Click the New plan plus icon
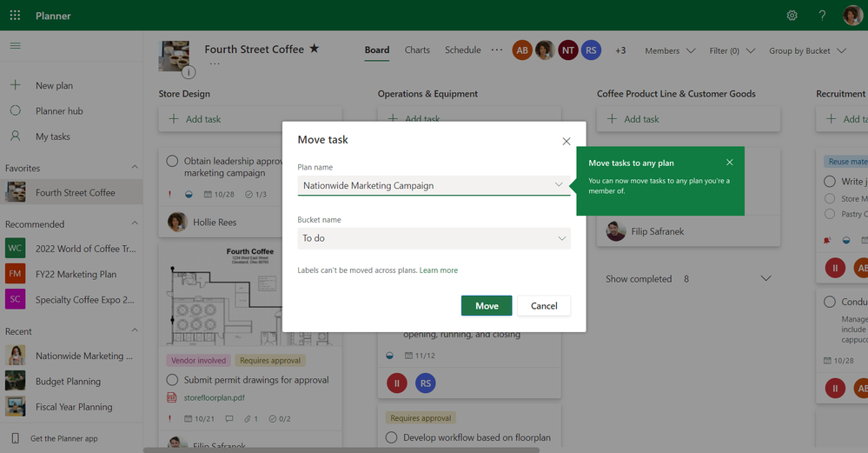The width and height of the screenshot is (868, 453). 16,84
